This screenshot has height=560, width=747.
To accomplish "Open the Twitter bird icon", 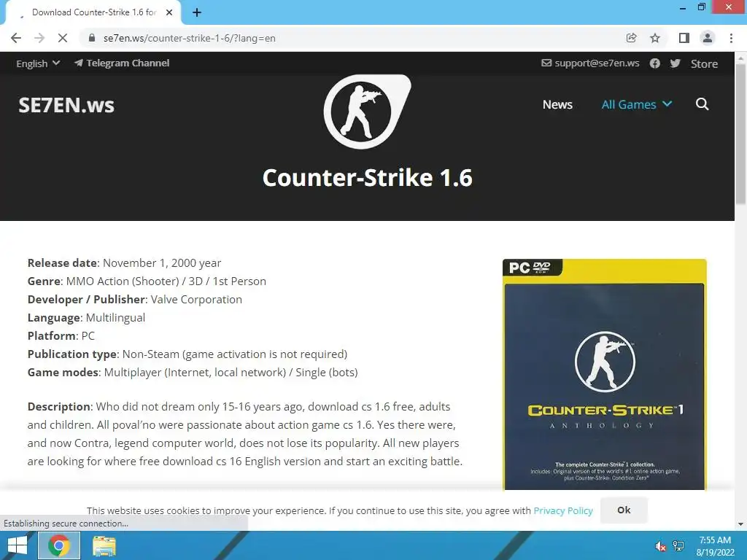I will point(675,63).
